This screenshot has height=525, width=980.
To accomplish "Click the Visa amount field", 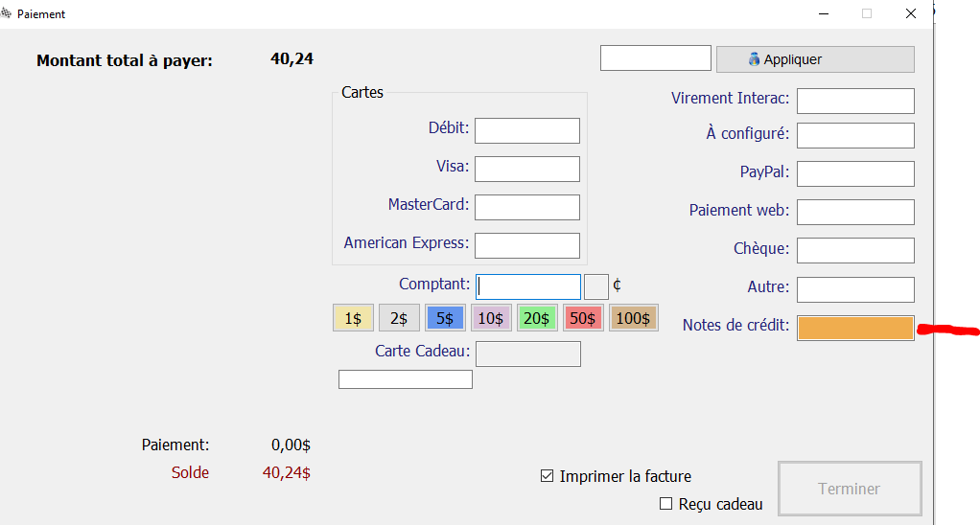I will [526, 169].
